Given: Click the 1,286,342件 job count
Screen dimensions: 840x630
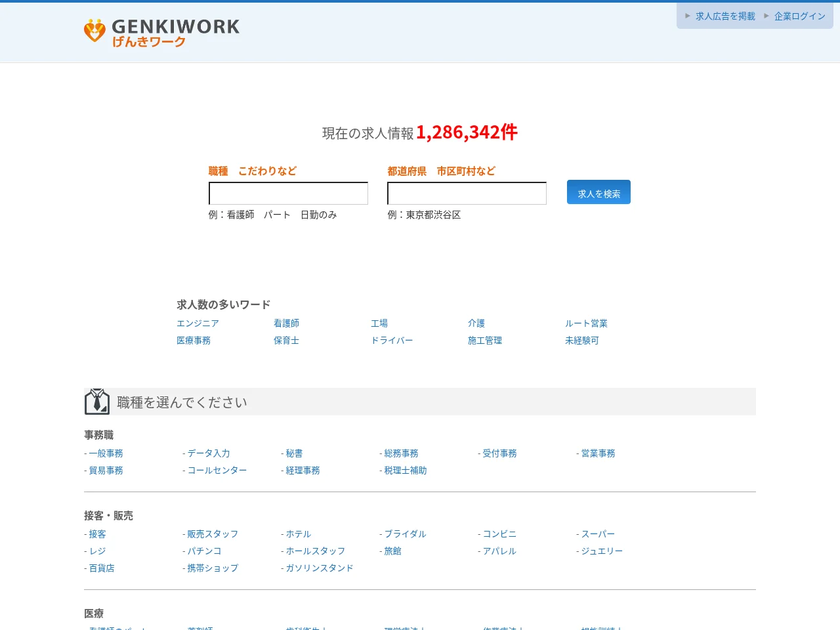Looking at the screenshot, I should click(x=467, y=132).
